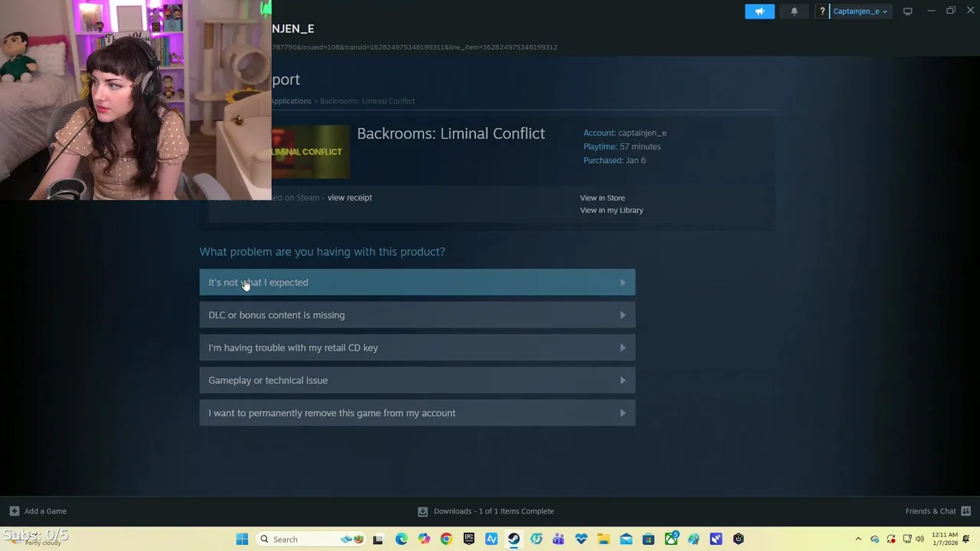
Task: Launch Google Chrome from the taskbar
Action: coord(446,540)
